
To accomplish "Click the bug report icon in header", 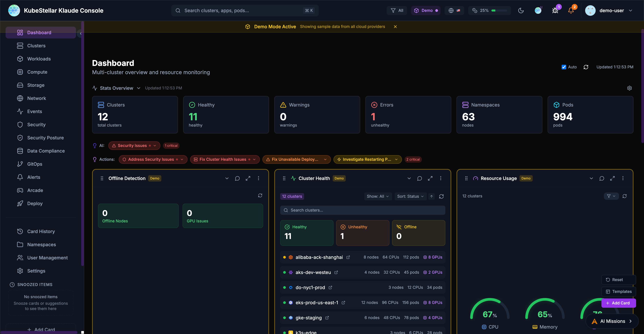I will click(x=555, y=11).
